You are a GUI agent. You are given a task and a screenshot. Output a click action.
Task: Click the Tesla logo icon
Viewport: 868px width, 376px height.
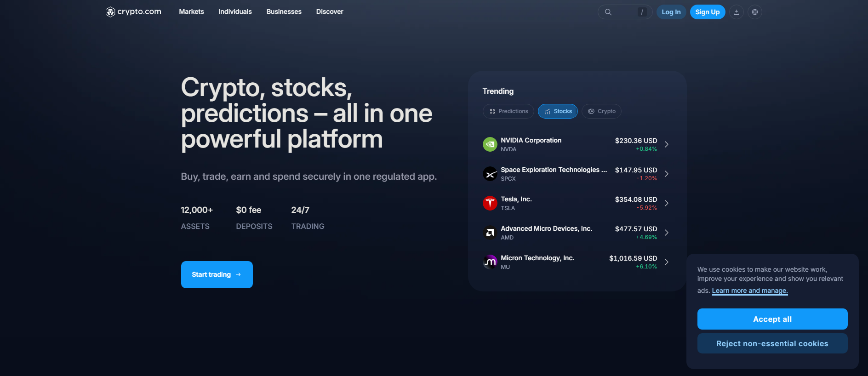click(x=490, y=203)
